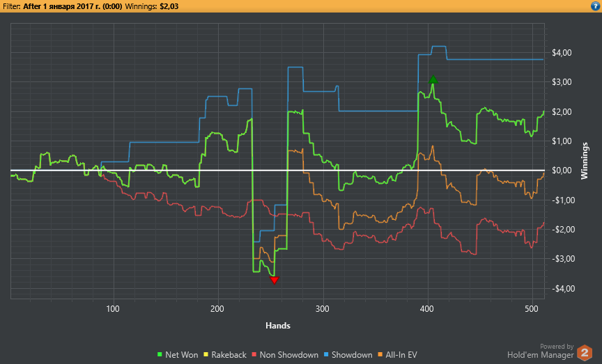
Task: Click the Winnings $2,03 total in header
Action: tap(152, 6)
